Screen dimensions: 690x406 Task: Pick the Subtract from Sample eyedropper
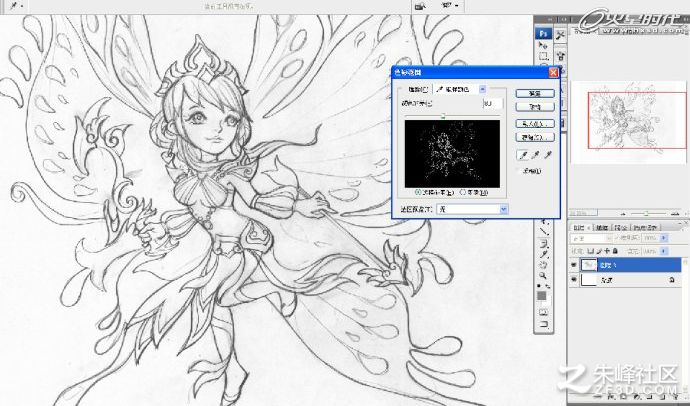click(x=547, y=155)
